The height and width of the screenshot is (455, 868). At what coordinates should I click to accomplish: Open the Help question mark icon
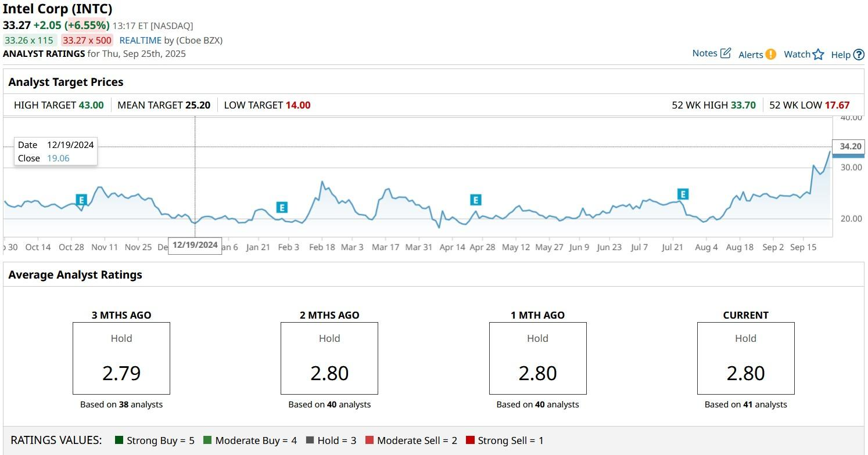pos(859,55)
